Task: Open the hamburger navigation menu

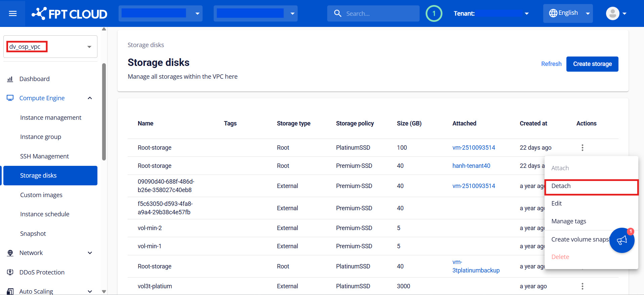Action: [13, 13]
